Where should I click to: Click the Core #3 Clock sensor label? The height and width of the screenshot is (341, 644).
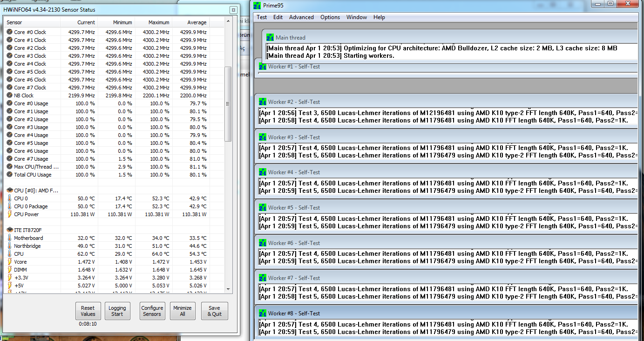click(x=30, y=56)
